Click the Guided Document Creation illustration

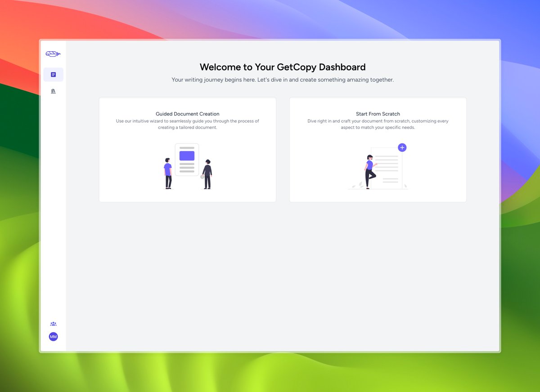pyautogui.click(x=188, y=166)
